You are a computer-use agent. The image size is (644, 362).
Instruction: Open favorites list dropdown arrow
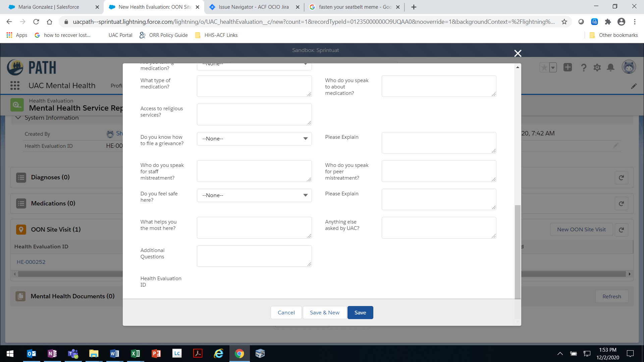(x=553, y=68)
